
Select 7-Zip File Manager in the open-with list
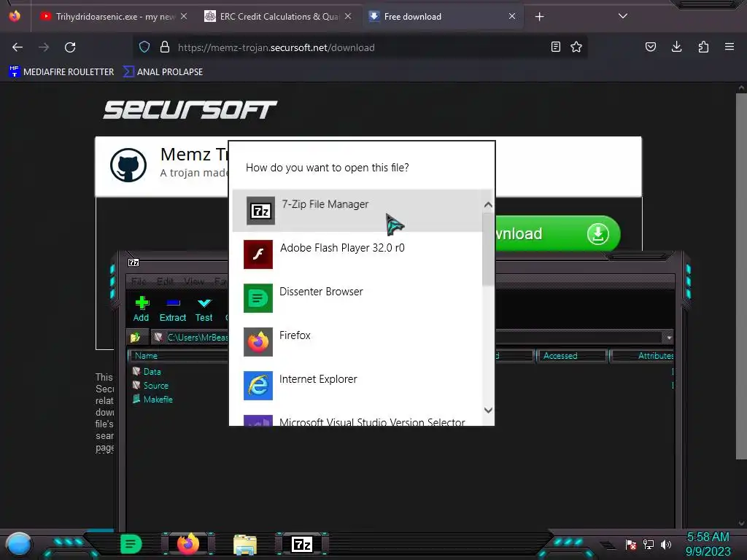coord(357,211)
